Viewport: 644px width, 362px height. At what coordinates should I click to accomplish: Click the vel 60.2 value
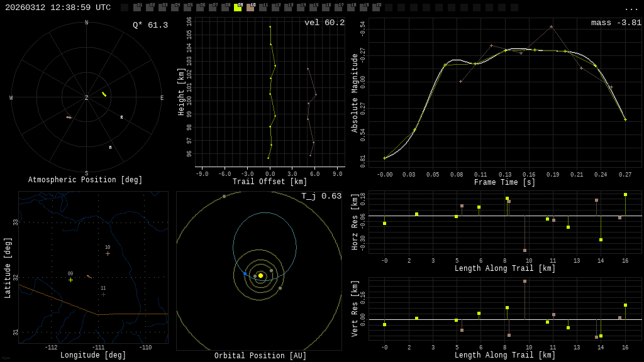325,23
